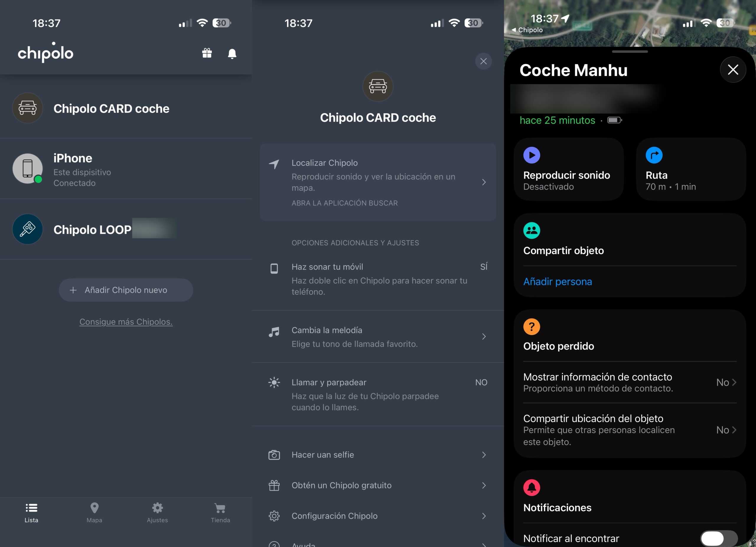Tap the Wi-Fi status icon in left screen

tap(202, 23)
